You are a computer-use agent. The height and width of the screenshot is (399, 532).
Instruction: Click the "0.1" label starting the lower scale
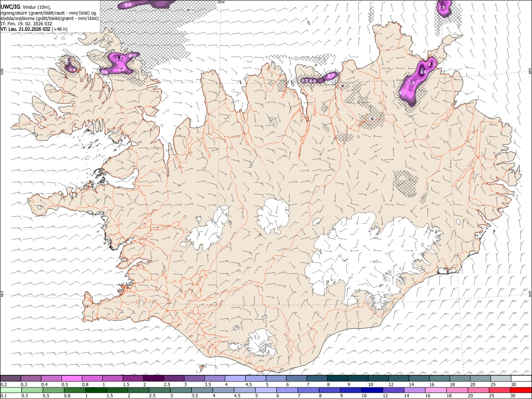click(4, 396)
